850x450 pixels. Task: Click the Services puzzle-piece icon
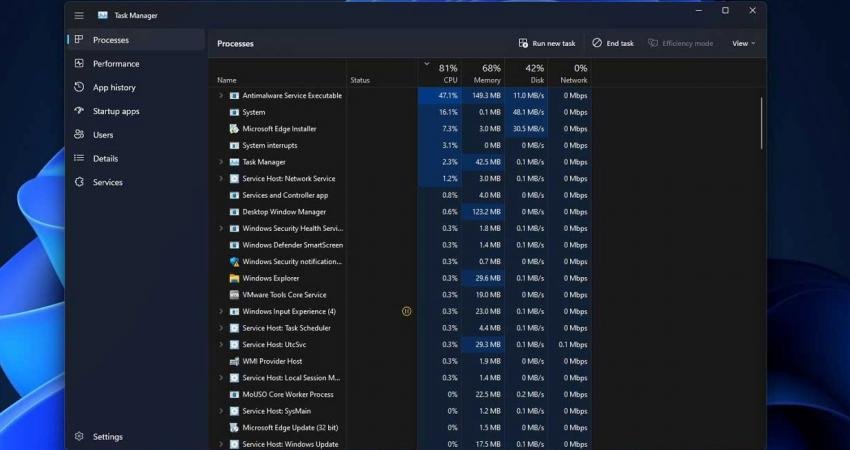79,182
